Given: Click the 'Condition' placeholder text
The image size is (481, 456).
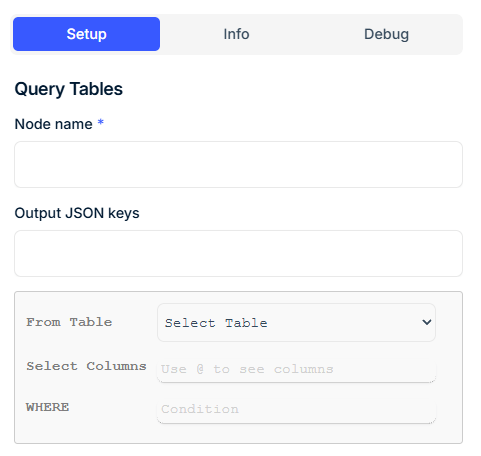Looking at the screenshot, I should click(200, 409).
